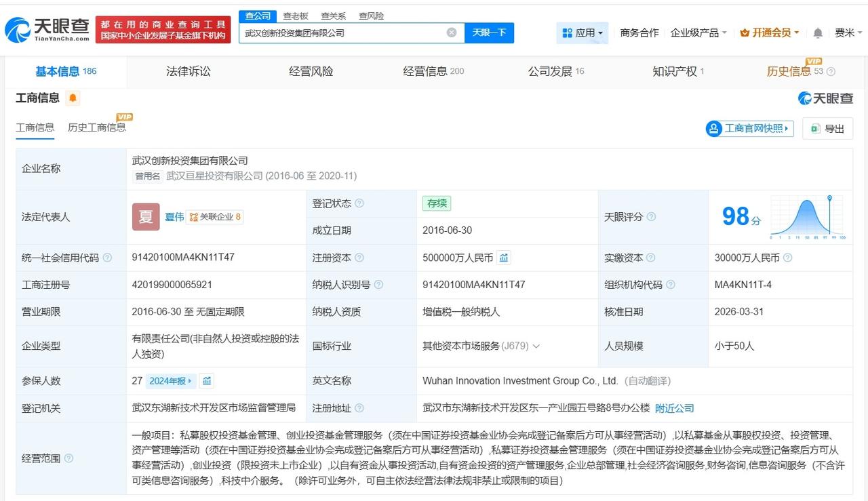
Task: Open the 经营信息 tab
Action: 433,71
